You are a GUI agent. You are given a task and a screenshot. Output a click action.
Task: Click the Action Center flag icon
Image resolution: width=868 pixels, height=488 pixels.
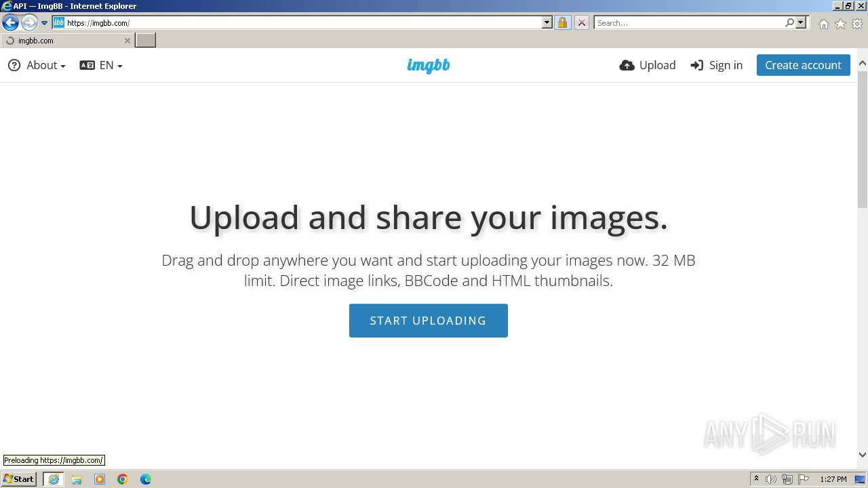(x=804, y=479)
